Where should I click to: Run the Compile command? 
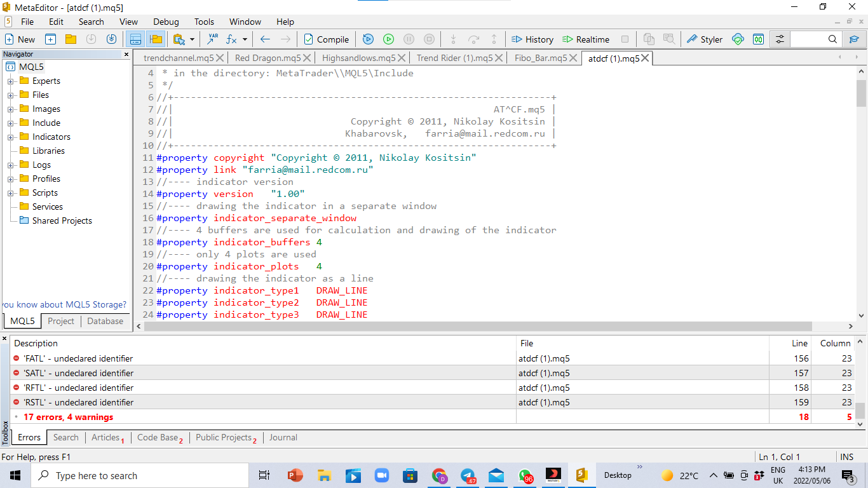pos(326,39)
